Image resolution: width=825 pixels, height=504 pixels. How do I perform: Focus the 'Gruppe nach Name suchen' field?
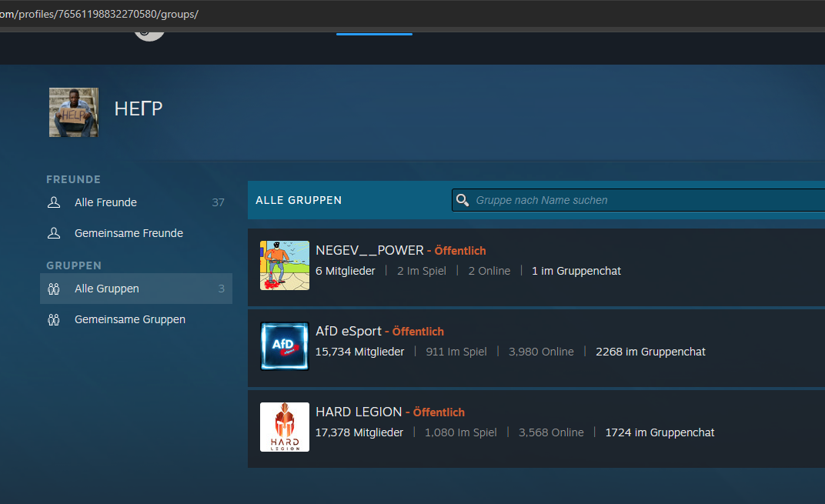coord(639,200)
